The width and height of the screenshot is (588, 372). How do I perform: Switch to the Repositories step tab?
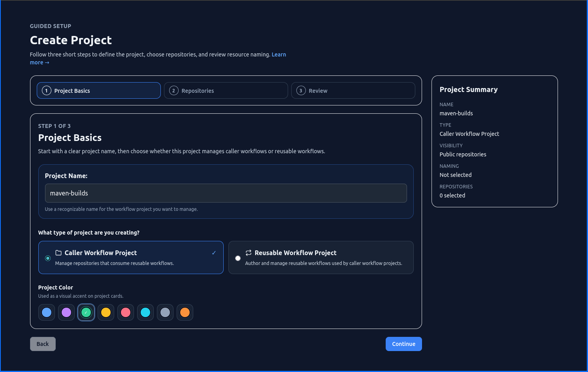coord(226,90)
